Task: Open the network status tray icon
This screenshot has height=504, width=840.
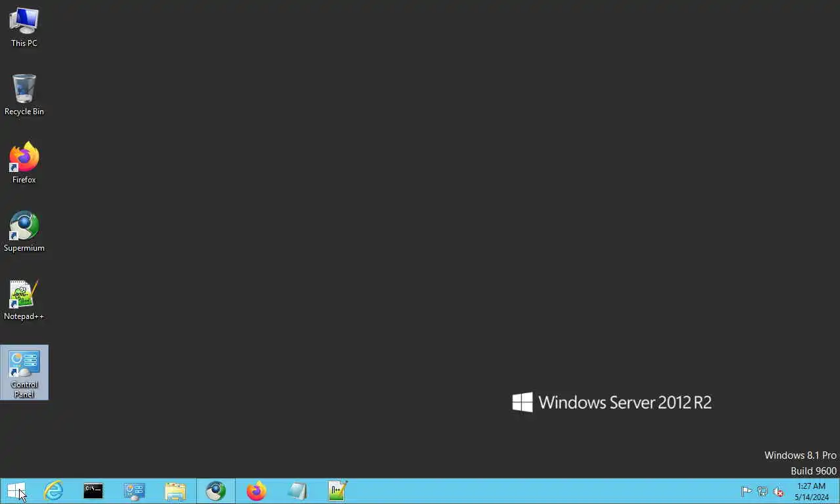Action: click(x=763, y=492)
